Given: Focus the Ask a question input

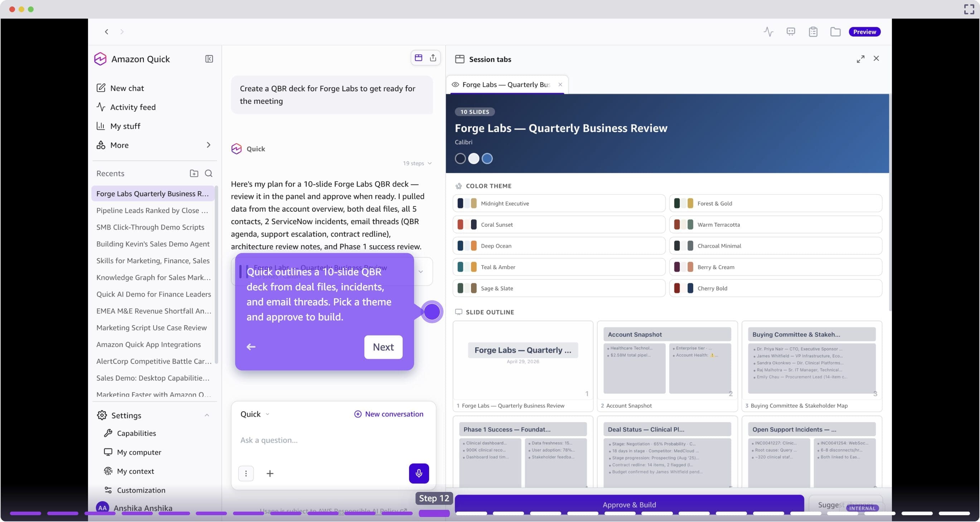Looking at the screenshot, I should tap(333, 440).
